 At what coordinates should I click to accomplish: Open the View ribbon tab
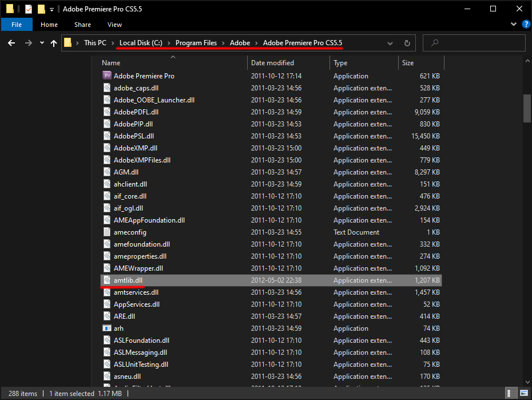point(114,25)
